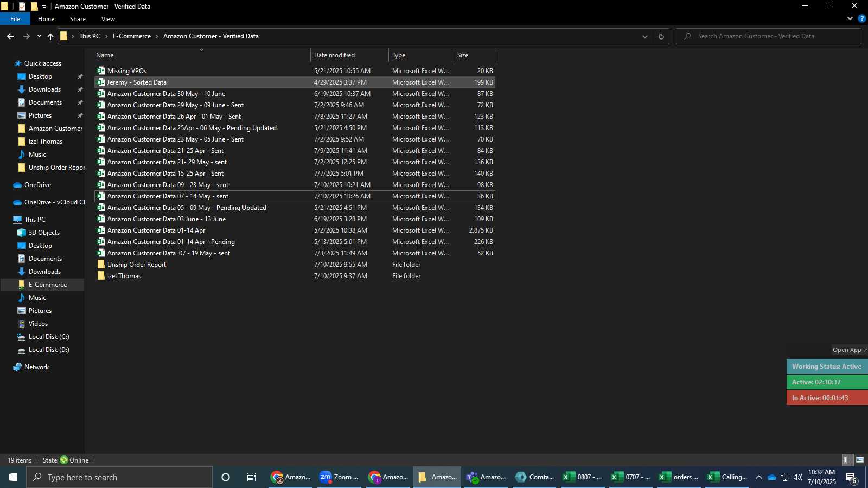This screenshot has height=488, width=868.
Task: Click E-Commerce in breadcrumb path
Action: point(132,36)
